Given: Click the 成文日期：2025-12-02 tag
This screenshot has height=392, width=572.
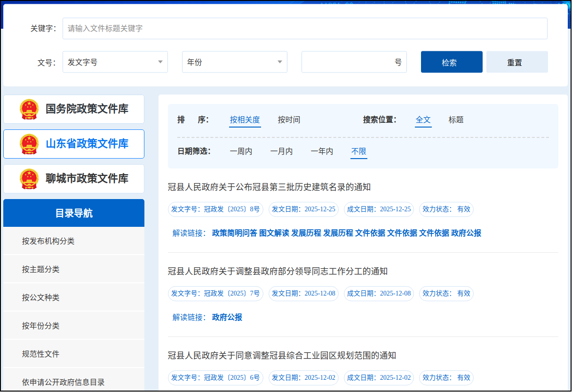Looking at the screenshot, I should pos(379,378).
